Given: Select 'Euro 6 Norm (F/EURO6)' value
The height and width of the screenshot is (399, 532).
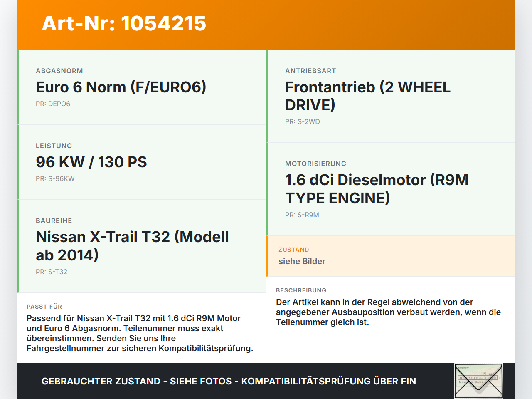Looking at the screenshot, I should pos(121,87).
